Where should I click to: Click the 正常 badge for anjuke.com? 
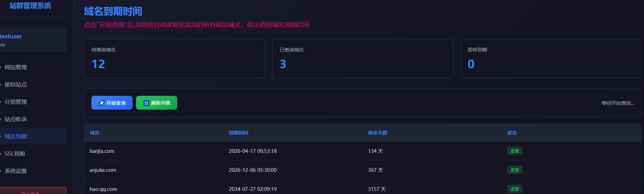(x=515, y=170)
